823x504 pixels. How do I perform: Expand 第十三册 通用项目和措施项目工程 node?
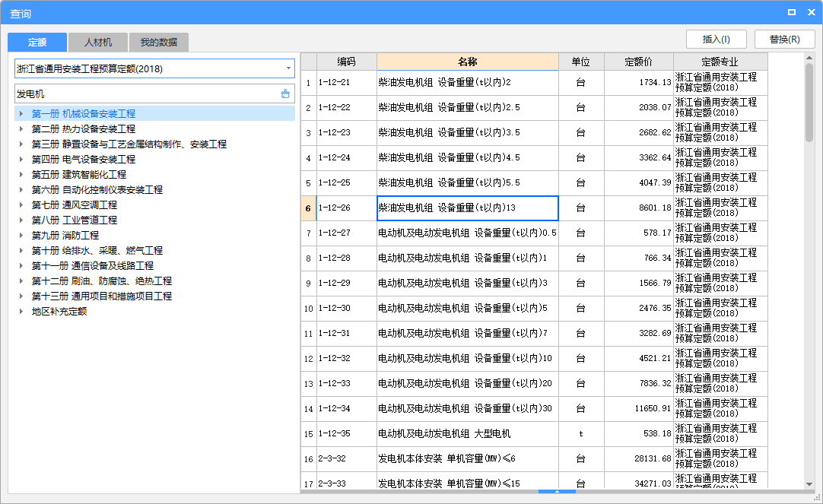coord(21,296)
